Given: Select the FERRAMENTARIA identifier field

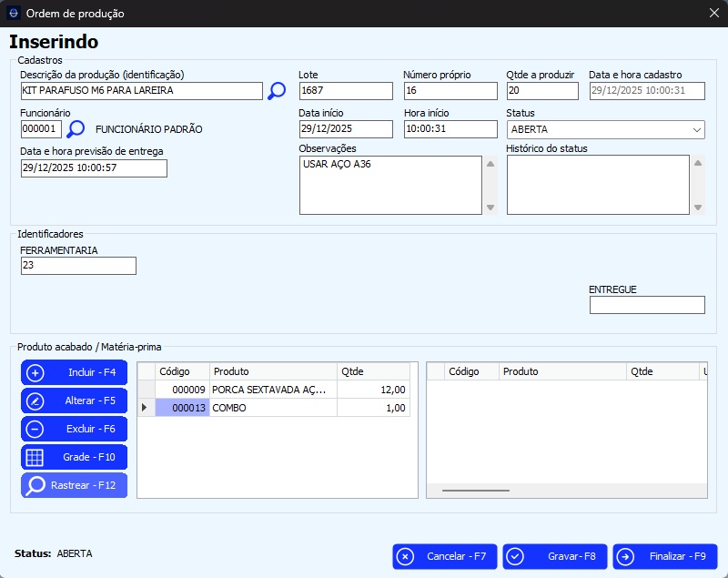Looking at the screenshot, I should 78,266.
